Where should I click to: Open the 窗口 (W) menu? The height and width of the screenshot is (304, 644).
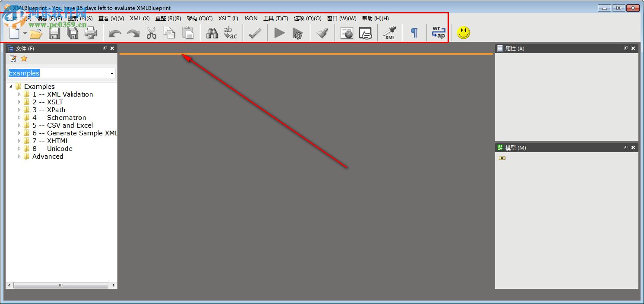click(342, 19)
